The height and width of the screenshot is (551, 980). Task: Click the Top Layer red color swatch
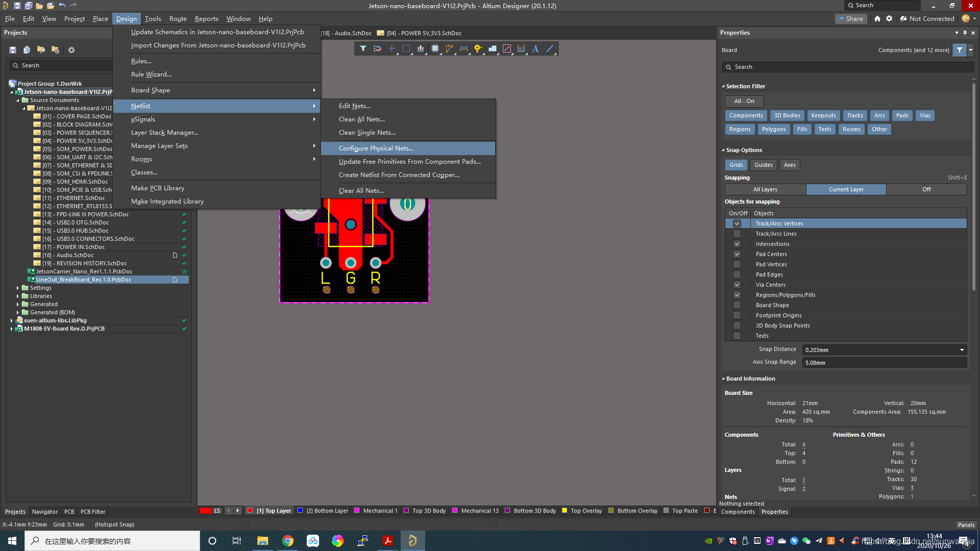coord(250,511)
